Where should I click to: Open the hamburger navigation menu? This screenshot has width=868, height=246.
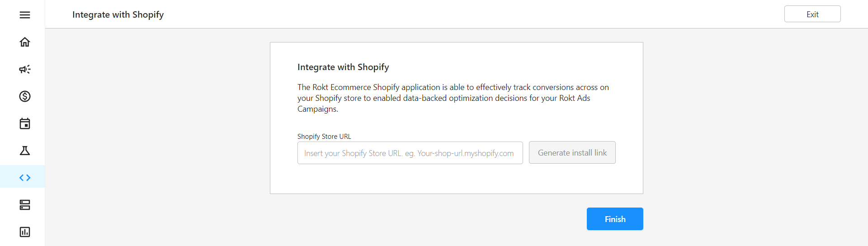tap(25, 15)
